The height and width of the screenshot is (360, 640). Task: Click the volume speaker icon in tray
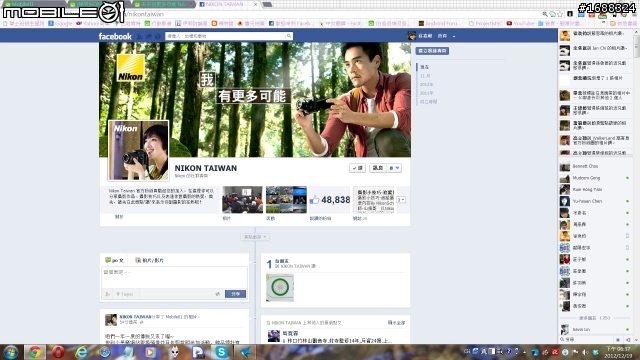pyautogui.click(x=585, y=352)
